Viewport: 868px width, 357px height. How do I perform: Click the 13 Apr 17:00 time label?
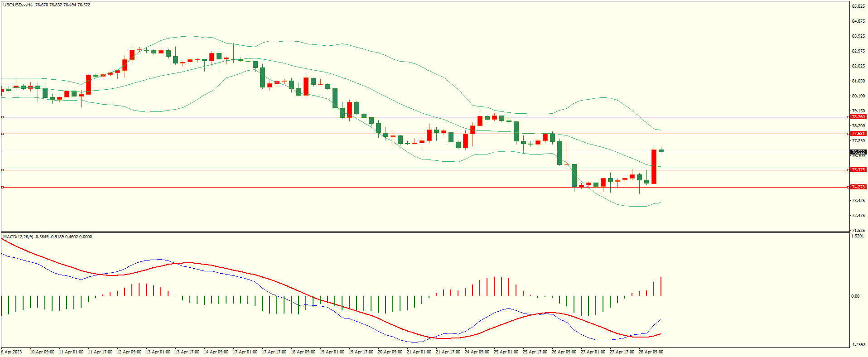click(187, 352)
